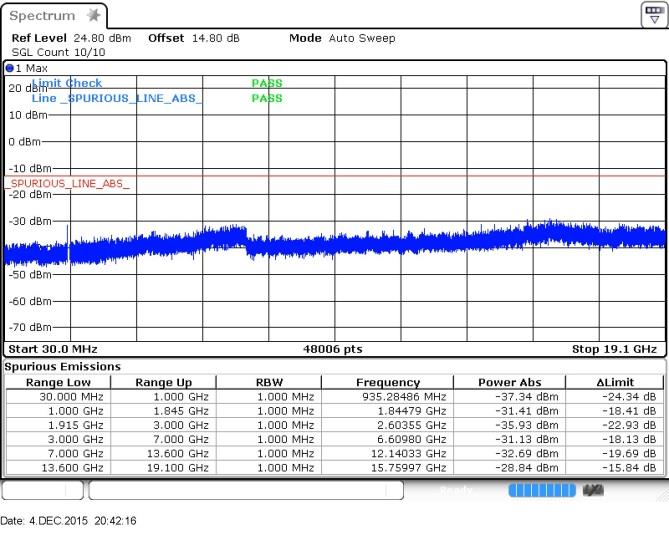The image size is (669, 540).
Task: Click the Start 30.0 MHz label
Action: [53, 349]
